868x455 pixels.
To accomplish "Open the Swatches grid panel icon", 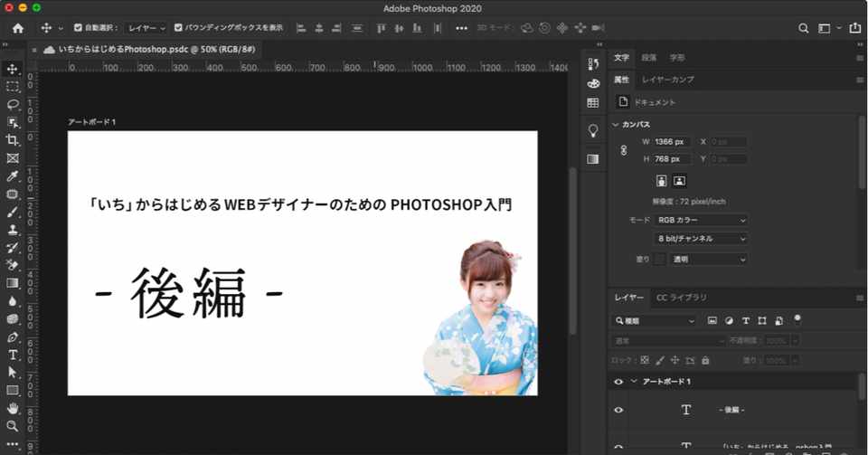I will click(x=593, y=103).
